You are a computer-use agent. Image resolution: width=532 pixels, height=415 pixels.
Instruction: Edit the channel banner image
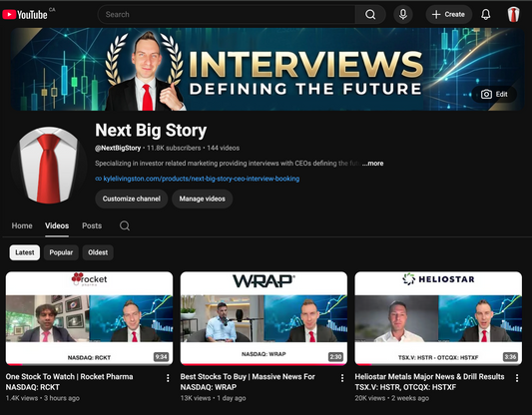coord(494,94)
